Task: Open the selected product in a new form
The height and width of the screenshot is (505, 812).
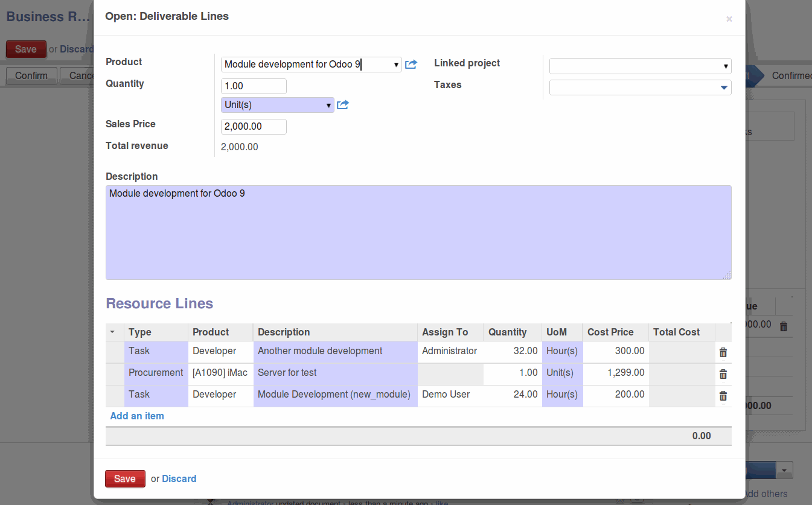Action: pos(411,64)
